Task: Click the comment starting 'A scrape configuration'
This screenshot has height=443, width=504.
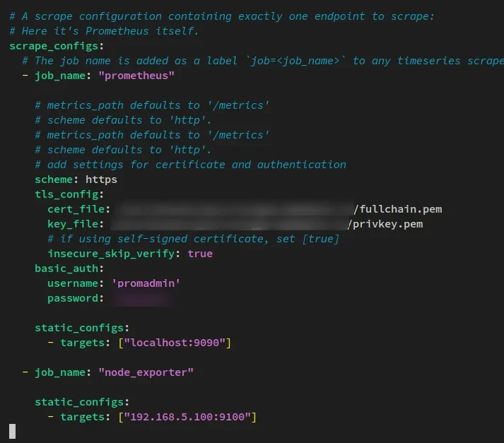Action: [222, 16]
